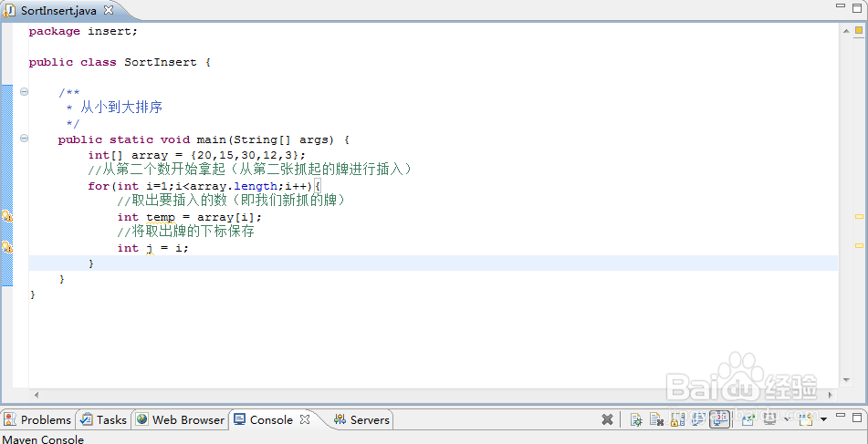
Task: Collapse the main method fold marker
Action: tap(24, 139)
